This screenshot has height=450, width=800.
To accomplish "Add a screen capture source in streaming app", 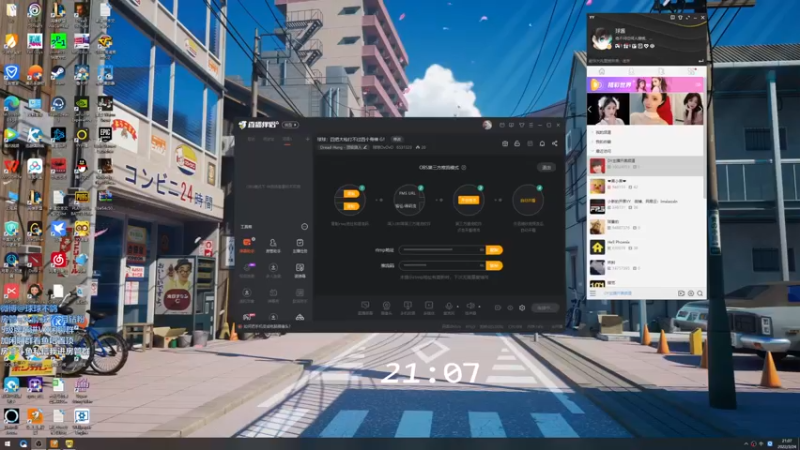I will coord(365,308).
